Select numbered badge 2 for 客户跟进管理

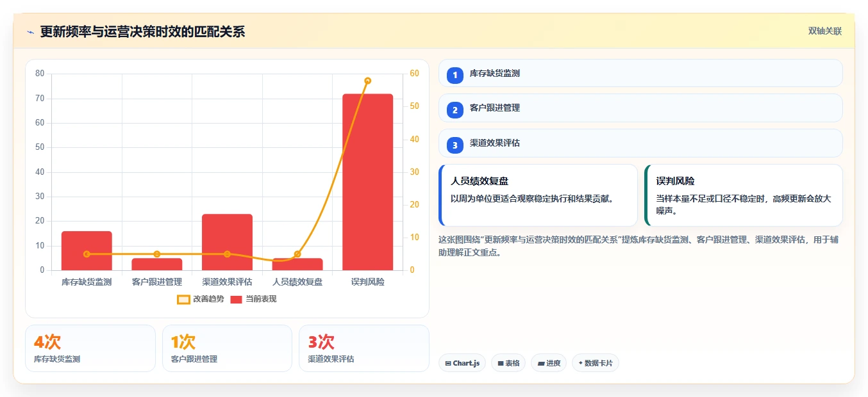[455, 110]
